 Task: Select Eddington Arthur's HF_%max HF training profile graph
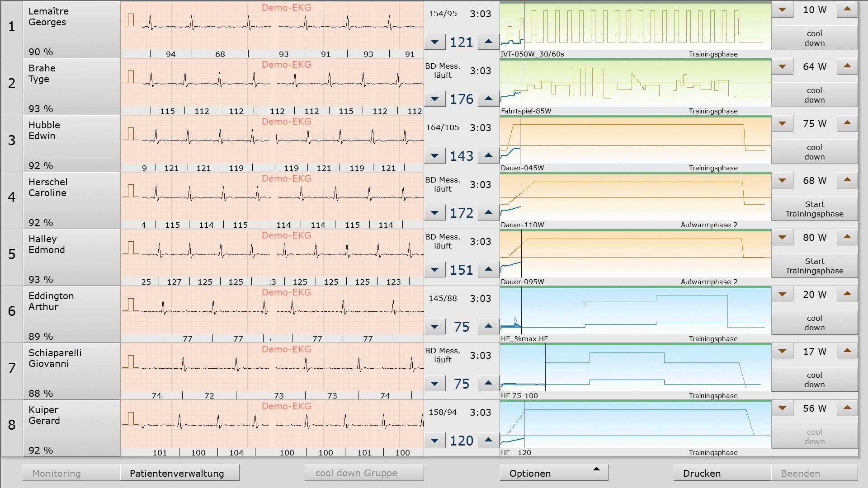pos(635,311)
